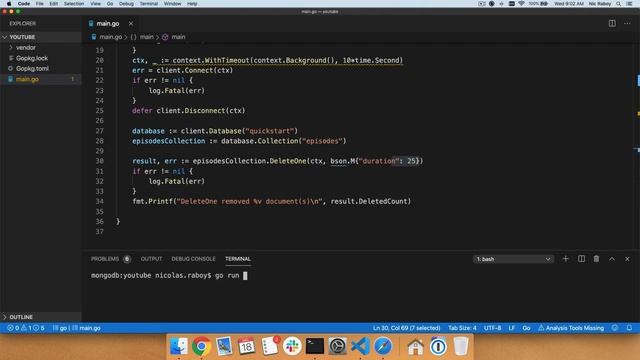Click go | main.go status item
Screen dimensions: 640x360
tap(77, 328)
